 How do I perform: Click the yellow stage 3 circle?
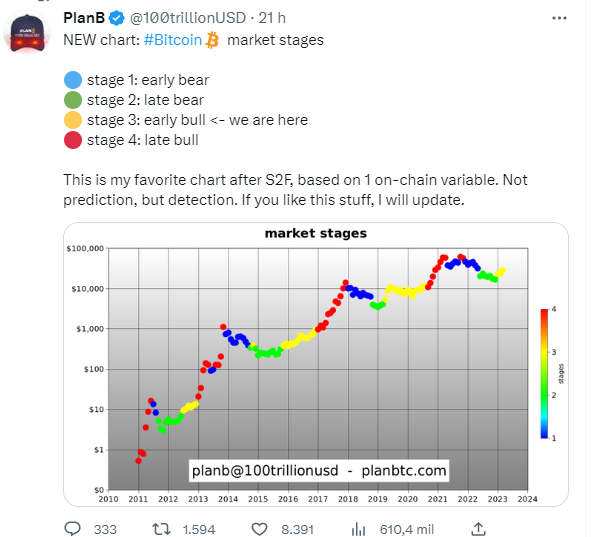(x=73, y=120)
